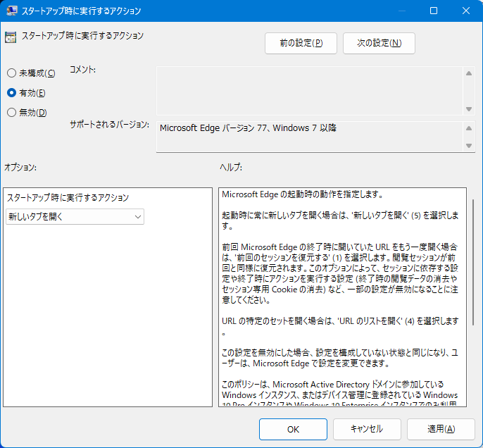Click the ヘルプ: label
This screenshot has height=448, width=483.
231,168
